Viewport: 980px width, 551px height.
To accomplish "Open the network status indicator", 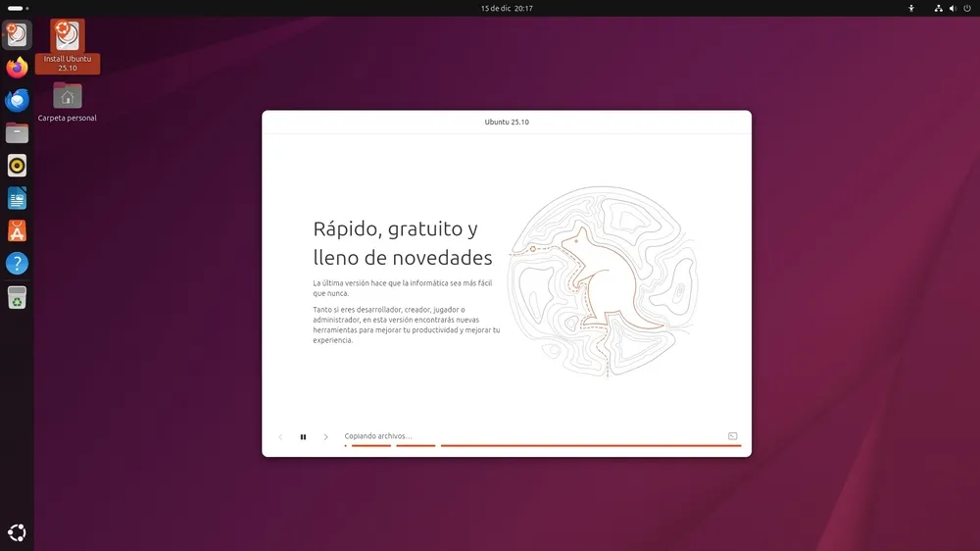I will pos(938,8).
